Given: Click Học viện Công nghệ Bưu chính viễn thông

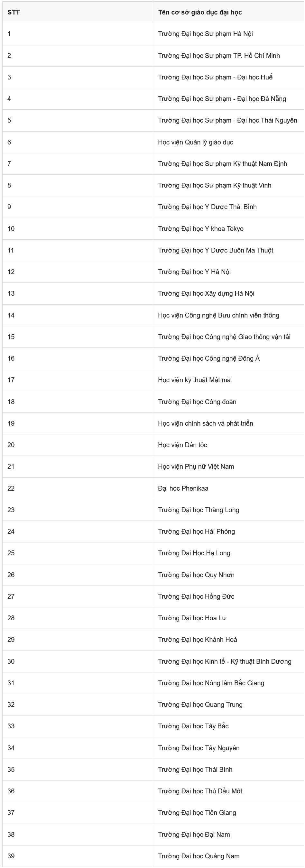Looking at the screenshot, I should [218, 315].
